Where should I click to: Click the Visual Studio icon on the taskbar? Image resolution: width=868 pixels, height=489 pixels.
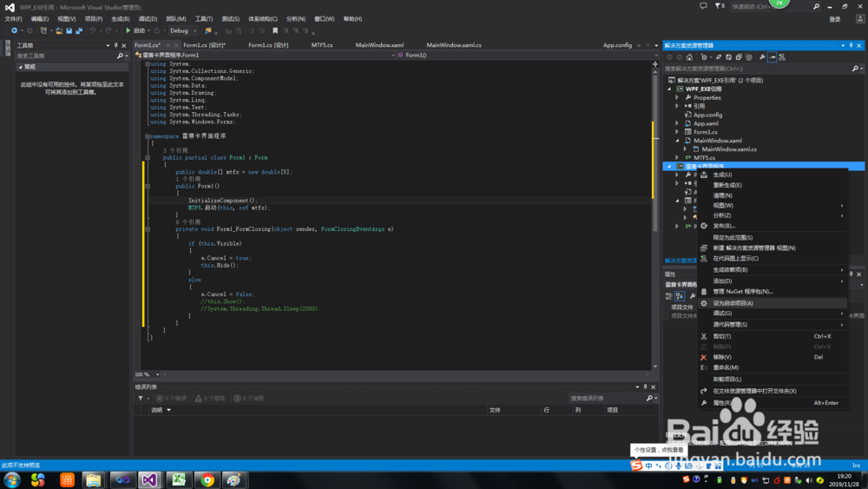click(x=149, y=479)
